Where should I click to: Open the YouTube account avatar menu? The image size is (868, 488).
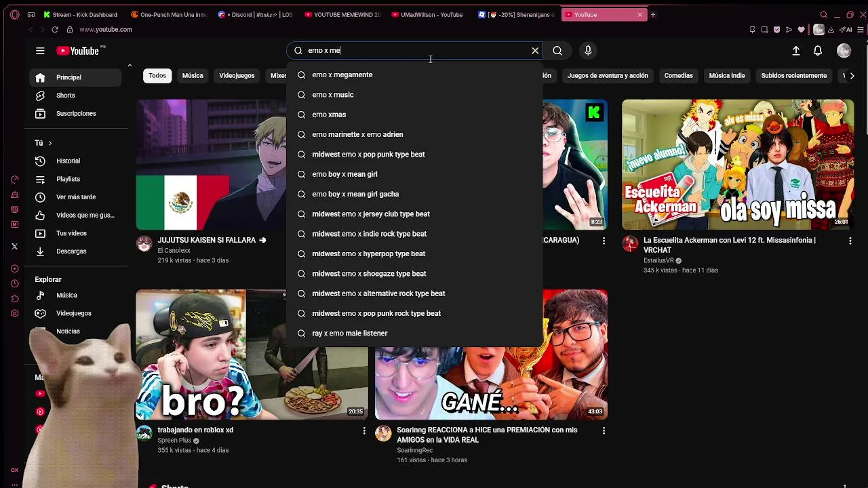click(844, 51)
